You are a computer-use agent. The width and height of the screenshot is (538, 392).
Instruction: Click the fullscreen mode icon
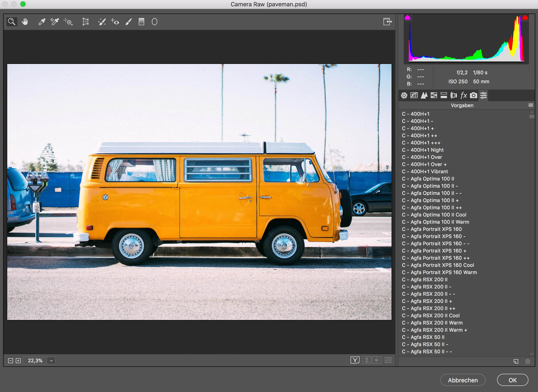(x=387, y=22)
